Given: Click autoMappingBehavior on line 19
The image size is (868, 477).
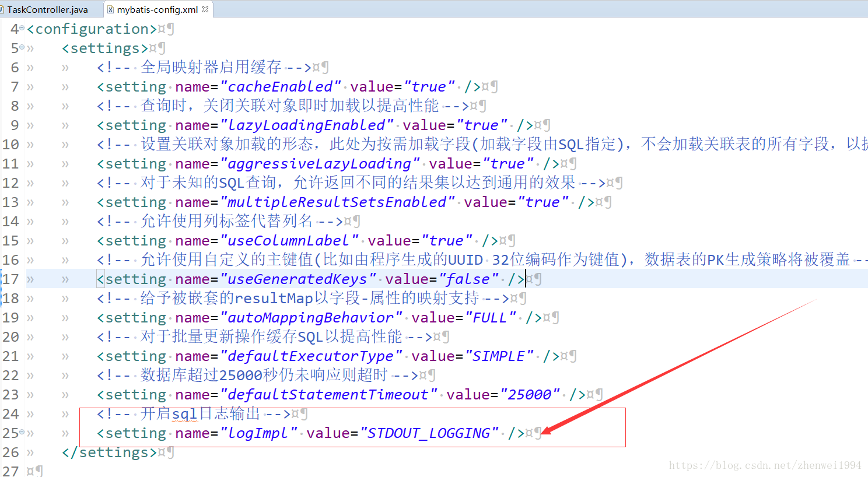Looking at the screenshot, I should click(x=311, y=317).
